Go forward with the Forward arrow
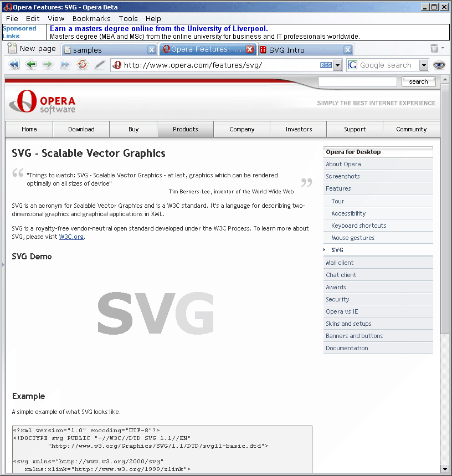452x476 pixels. click(48, 65)
